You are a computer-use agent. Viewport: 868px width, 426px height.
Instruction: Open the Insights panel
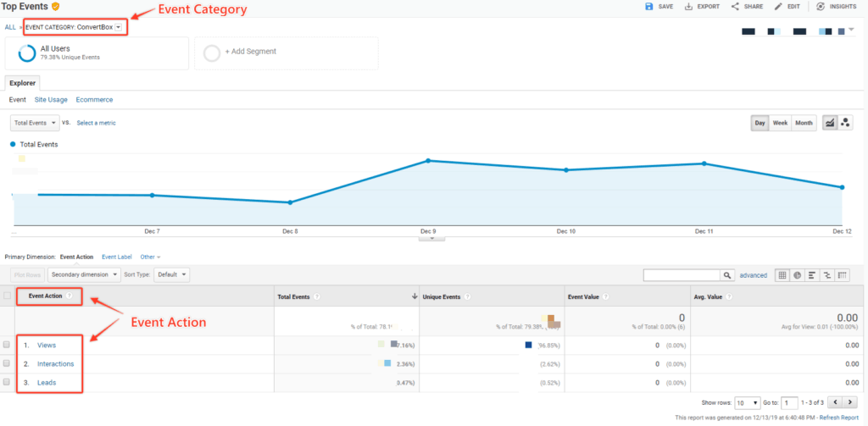click(836, 7)
